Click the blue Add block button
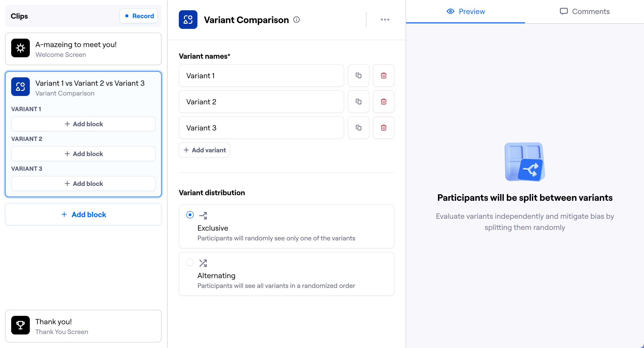The width and height of the screenshot is (644, 348). point(83,214)
